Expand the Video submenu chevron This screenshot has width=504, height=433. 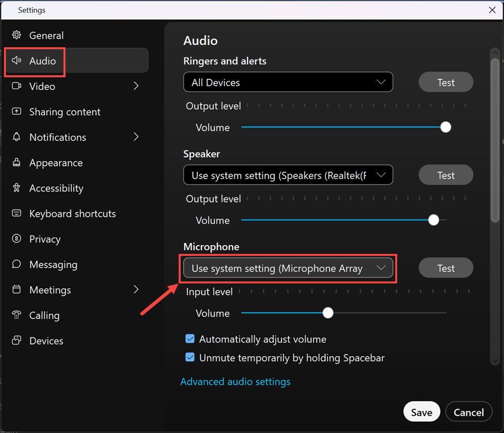(136, 86)
